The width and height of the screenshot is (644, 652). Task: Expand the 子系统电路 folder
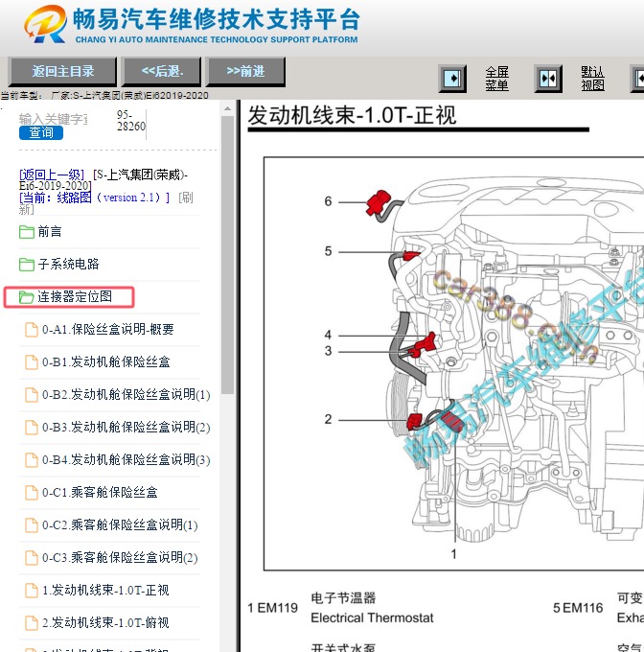(x=69, y=264)
